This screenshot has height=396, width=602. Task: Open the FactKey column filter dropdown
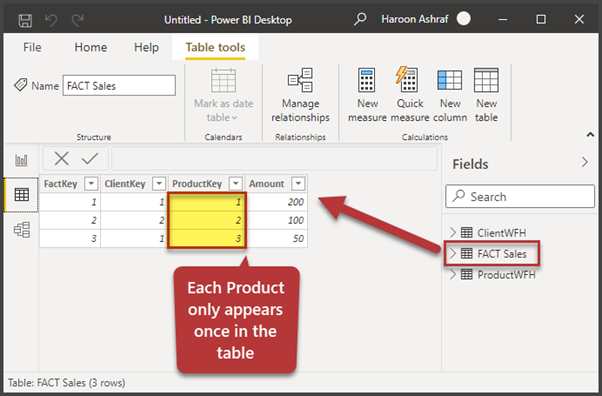click(x=91, y=184)
